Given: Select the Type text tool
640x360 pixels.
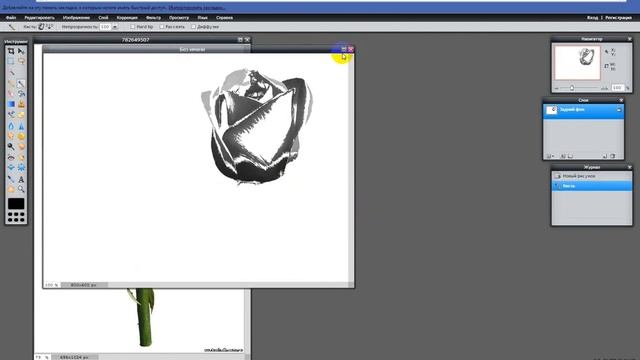Looking at the screenshot, I should click(x=21, y=179).
